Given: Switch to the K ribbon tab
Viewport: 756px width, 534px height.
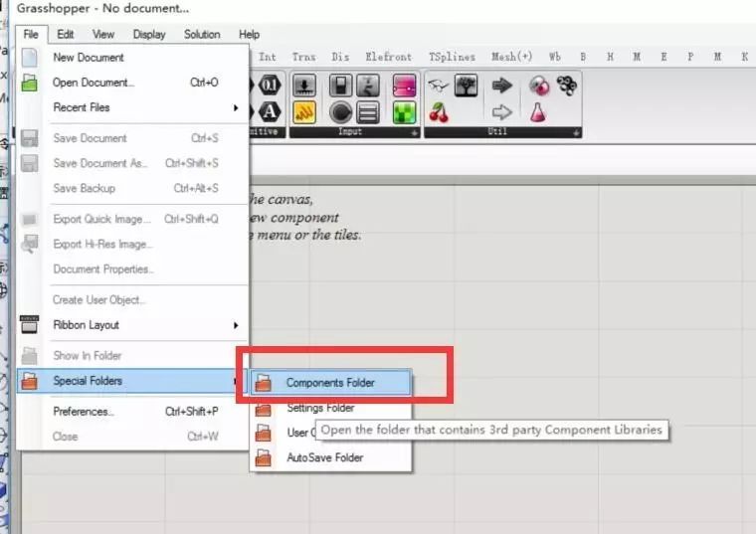Looking at the screenshot, I should [x=744, y=57].
